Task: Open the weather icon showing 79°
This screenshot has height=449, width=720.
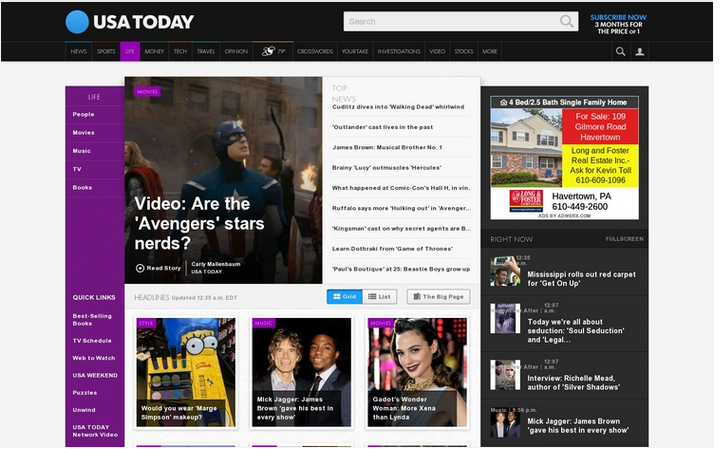Action: 274,51
